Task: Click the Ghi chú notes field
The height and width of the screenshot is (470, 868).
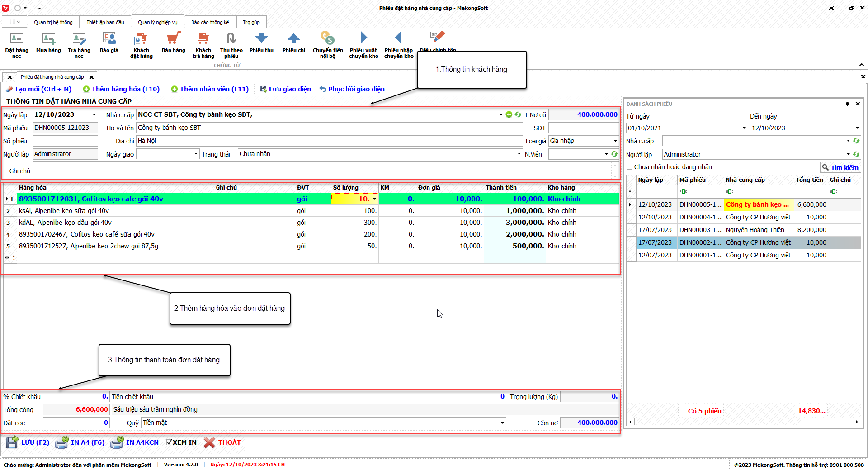Action: tap(322, 171)
